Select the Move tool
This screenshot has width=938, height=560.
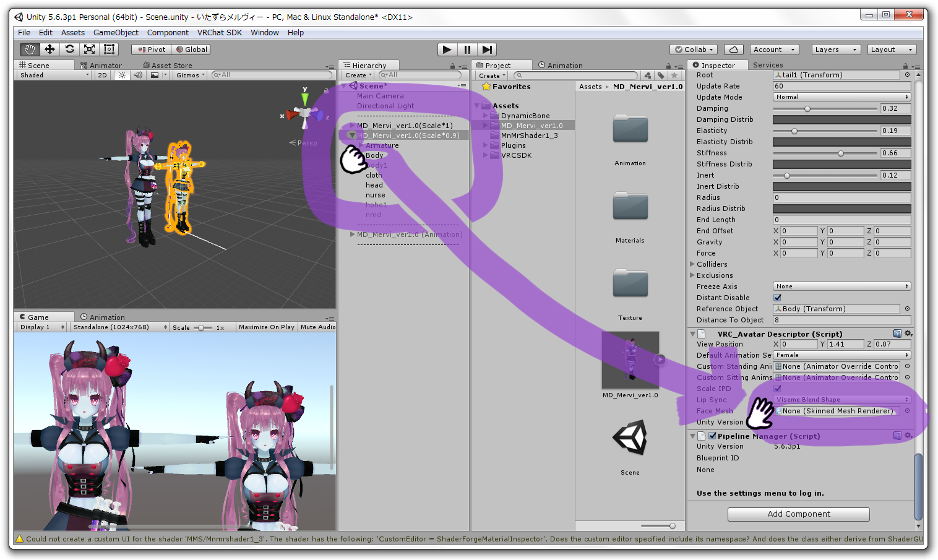click(x=49, y=50)
